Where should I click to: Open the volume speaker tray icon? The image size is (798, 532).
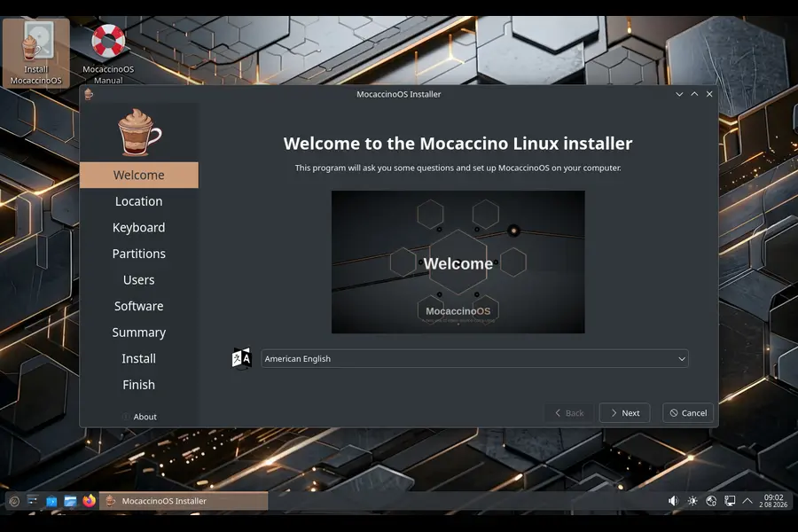pos(673,501)
